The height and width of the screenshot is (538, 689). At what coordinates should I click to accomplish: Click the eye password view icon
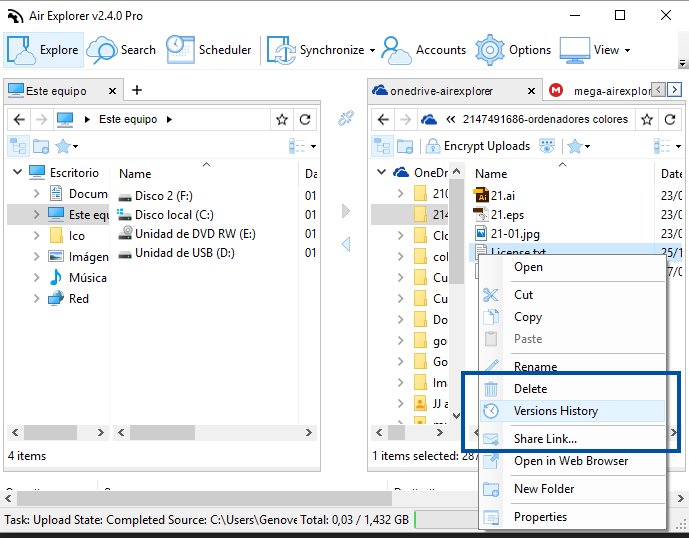click(x=547, y=146)
